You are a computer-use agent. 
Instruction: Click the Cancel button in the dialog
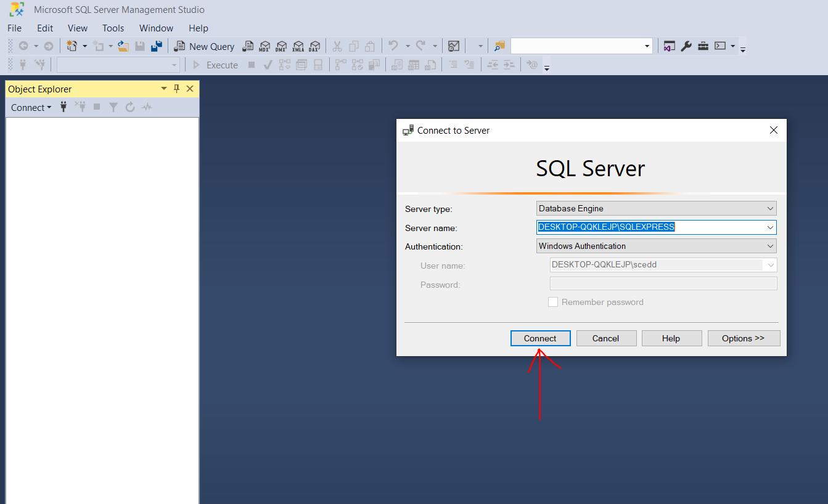pos(606,338)
